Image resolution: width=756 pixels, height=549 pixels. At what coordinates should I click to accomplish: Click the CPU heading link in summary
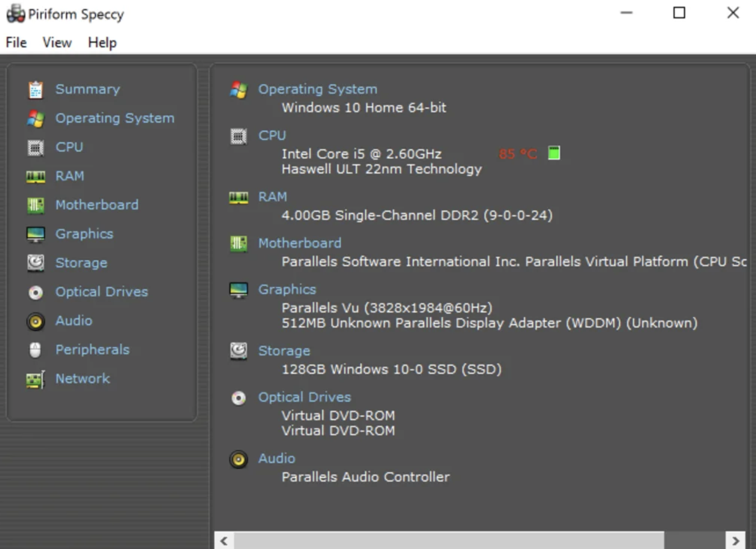[272, 136]
